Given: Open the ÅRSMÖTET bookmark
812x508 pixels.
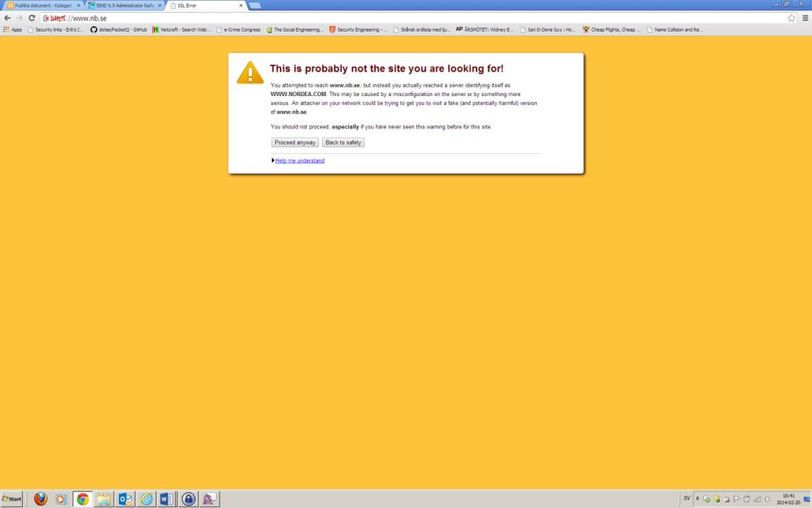Looking at the screenshot, I should (485, 29).
